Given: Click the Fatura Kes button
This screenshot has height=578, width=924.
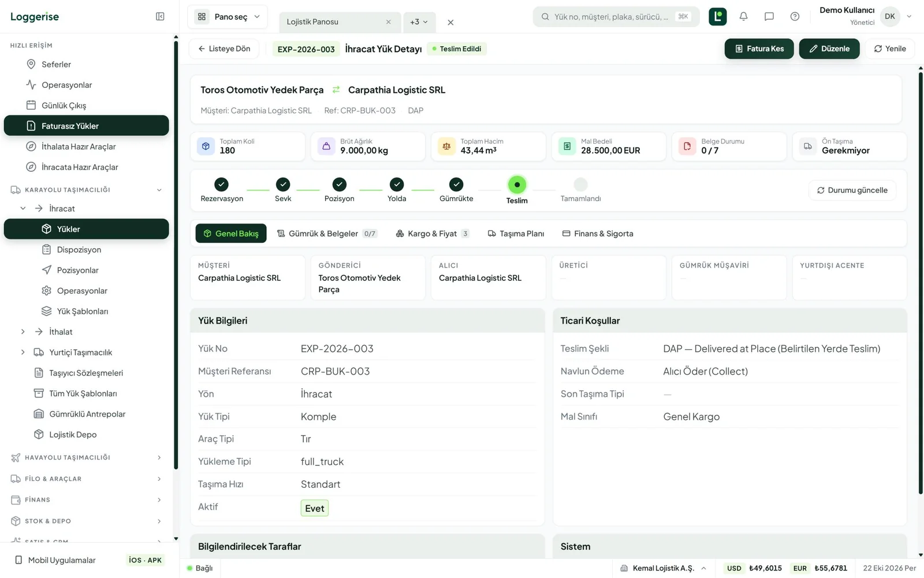Looking at the screenshot, I should click(759, 49).
